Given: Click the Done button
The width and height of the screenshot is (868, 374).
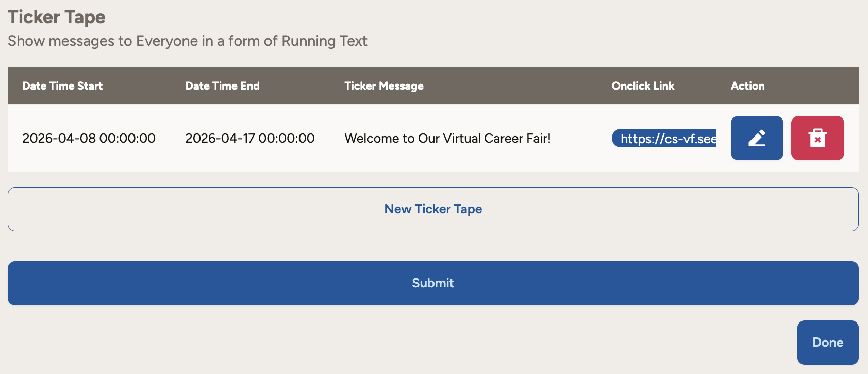Looking at the screenshot, I should [827, 343].
